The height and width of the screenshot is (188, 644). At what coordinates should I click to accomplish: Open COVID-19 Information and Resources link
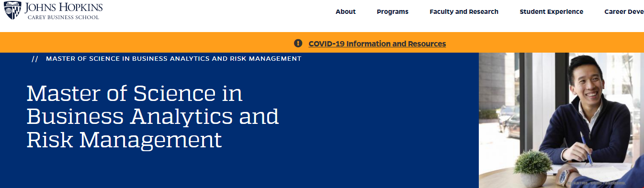pyautogui.click(x=377, y=44)
